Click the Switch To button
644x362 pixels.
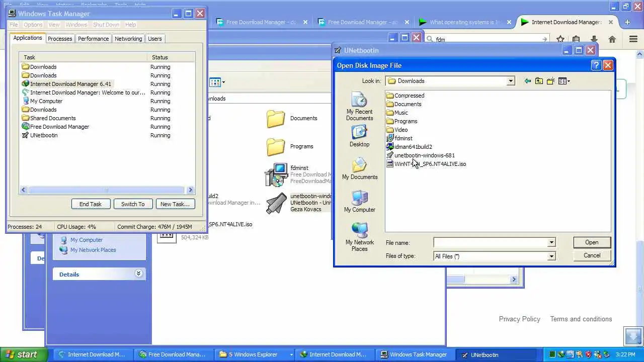pyautogui.click(x=133, y=204)
